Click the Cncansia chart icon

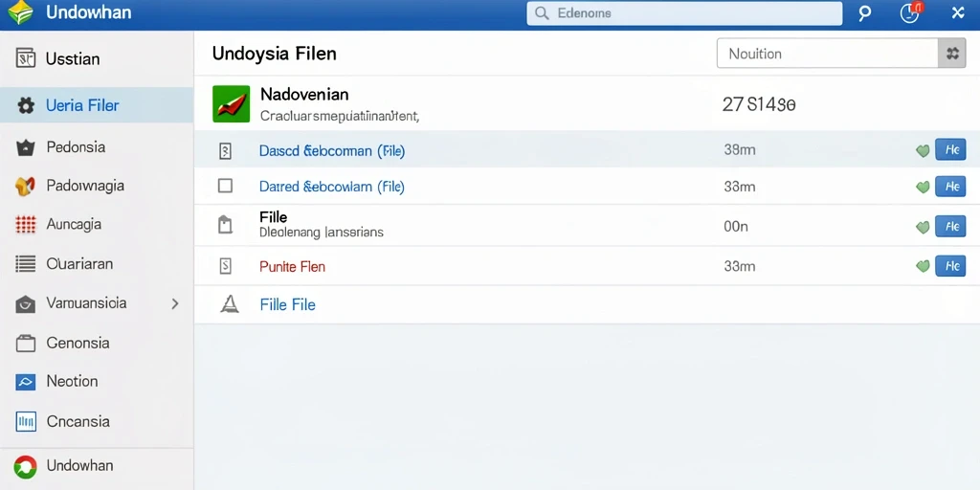25,422
